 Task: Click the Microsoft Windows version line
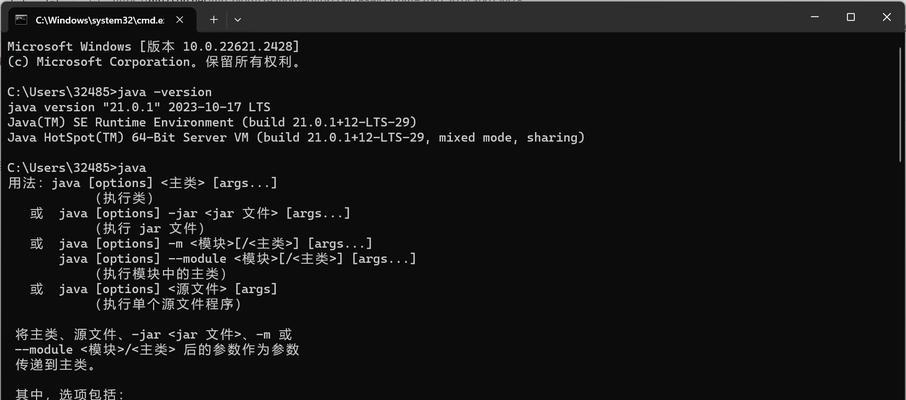[154, 47]
